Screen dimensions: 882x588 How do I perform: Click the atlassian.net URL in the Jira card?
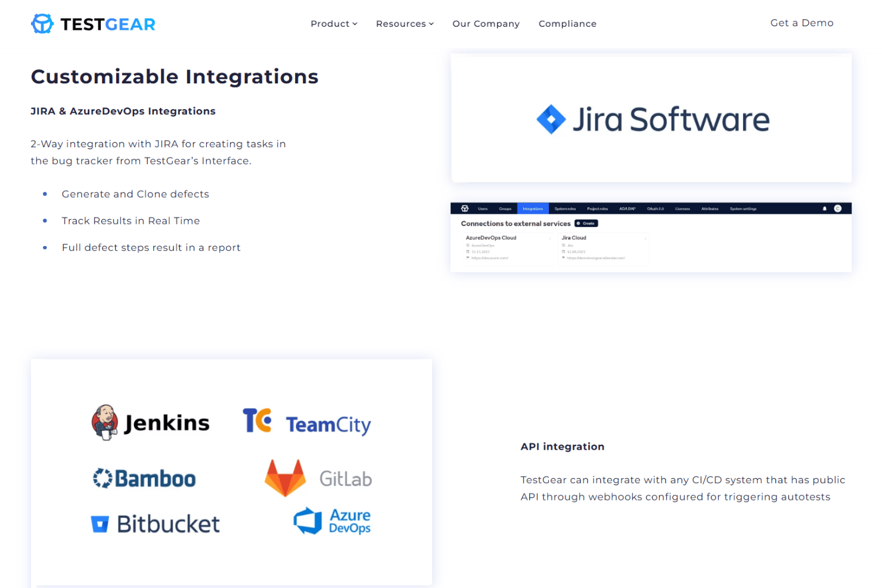point(596,258)
